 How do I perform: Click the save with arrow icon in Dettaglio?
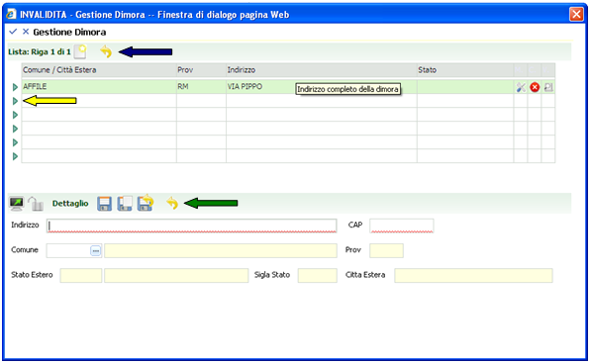click(146, 203)
